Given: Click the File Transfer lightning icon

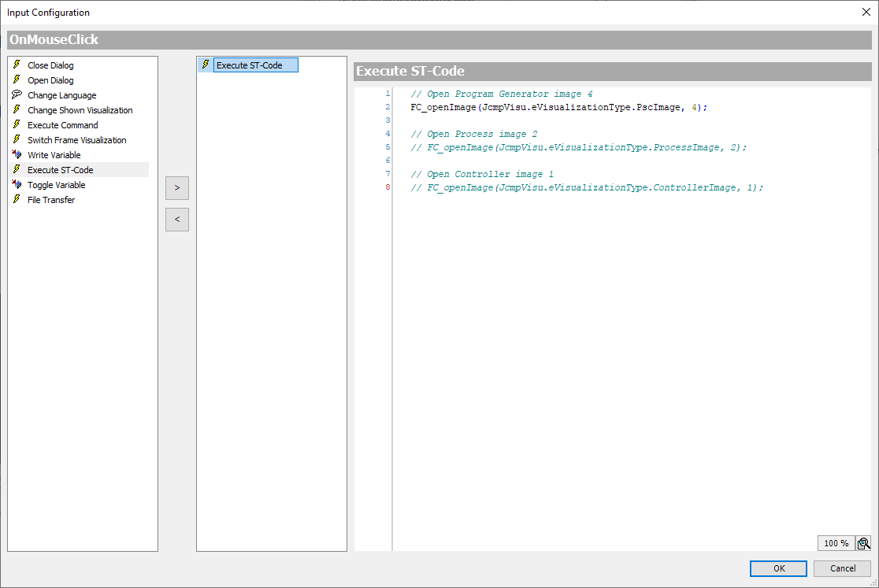Looking at the screenshot, I should click(x=17, y=200).
